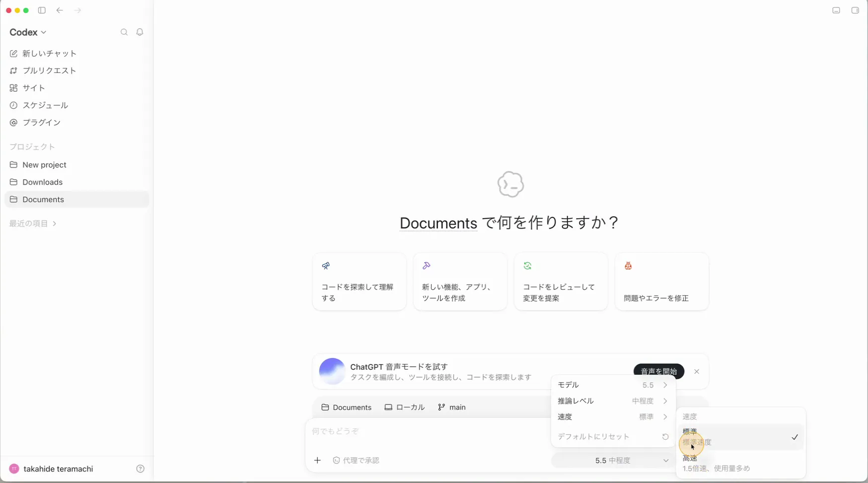The width and height of the screenshot is (868, 483).
Task: Toggle right side panel icon
Action: [855, 10]
